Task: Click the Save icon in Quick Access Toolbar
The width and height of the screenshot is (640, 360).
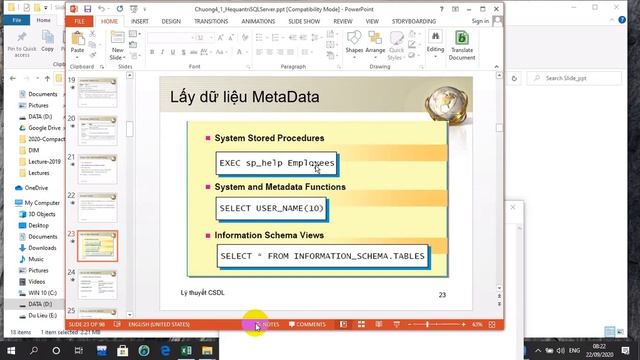Action: pyautogui.click(x=87, y=9)
